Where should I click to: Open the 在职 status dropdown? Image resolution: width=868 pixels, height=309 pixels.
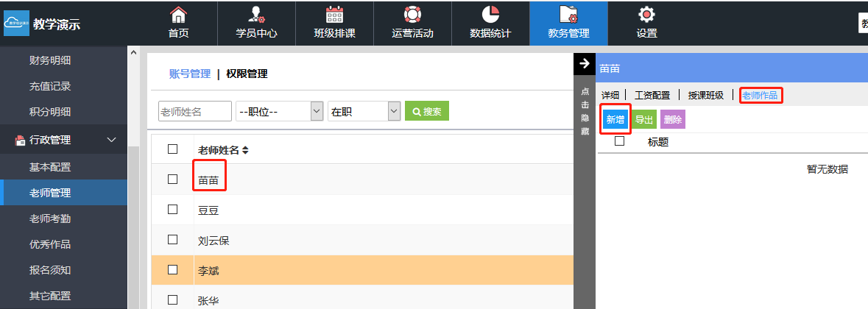363,111
